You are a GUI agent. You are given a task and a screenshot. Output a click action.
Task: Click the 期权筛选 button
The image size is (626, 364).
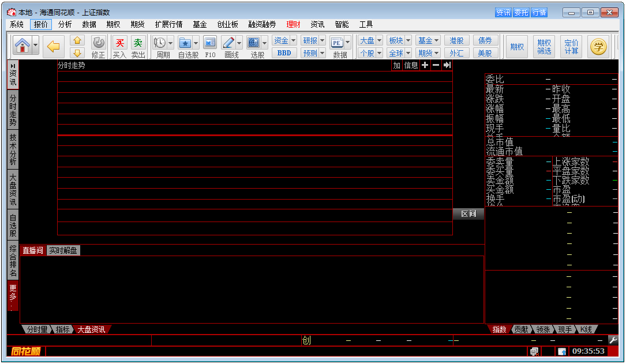click(544, 47)
